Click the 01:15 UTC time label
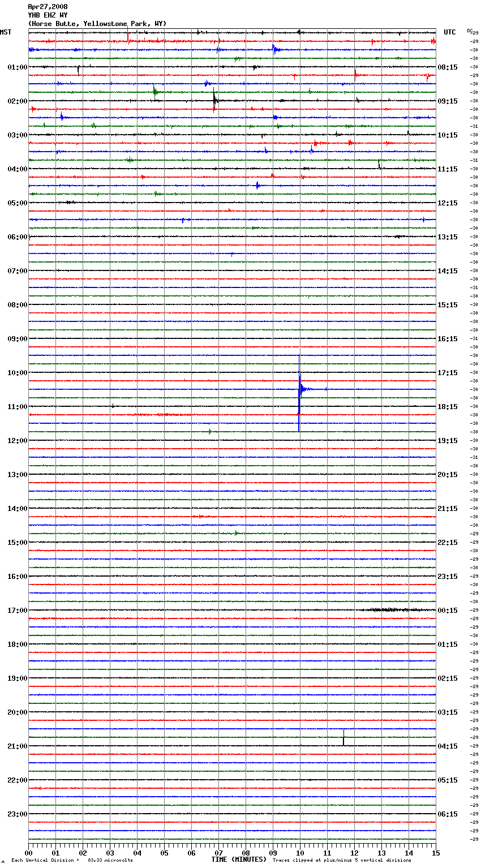This screenshot has height=868, width=481. tap(448, 644)
